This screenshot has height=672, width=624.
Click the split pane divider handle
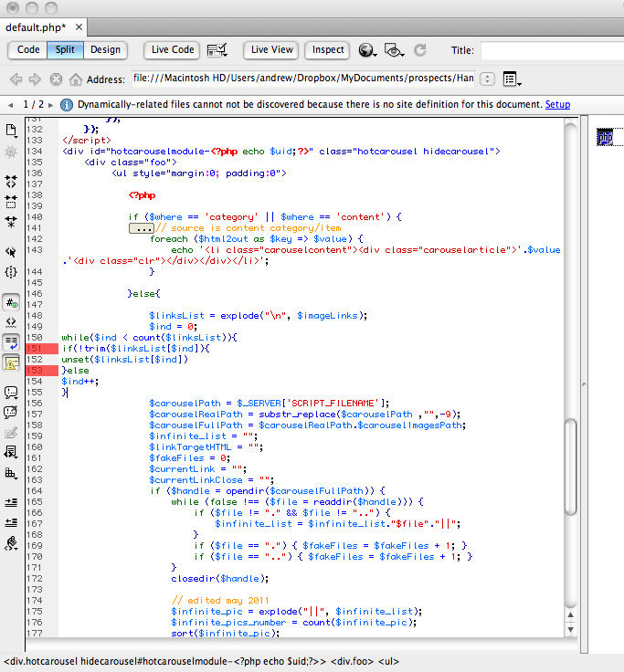click(x=584, y=384)
